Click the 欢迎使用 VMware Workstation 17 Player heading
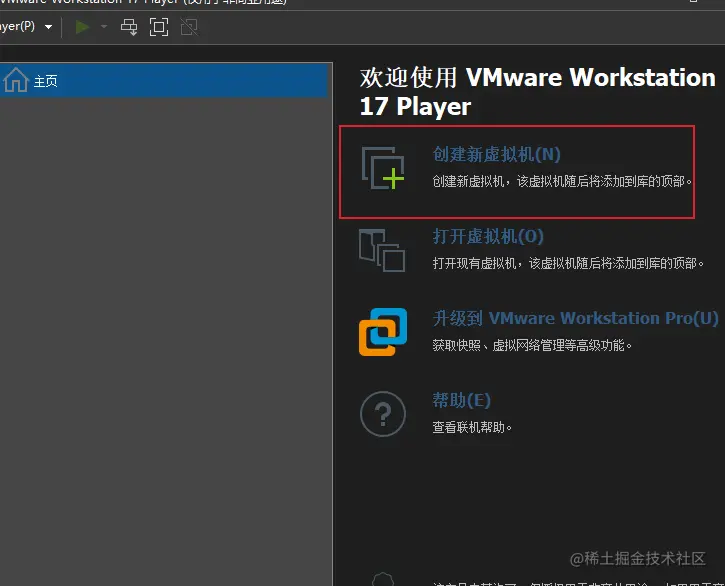The height and width of the screenshot is (586, 725). pyautogui.click(x=537, y=92)
